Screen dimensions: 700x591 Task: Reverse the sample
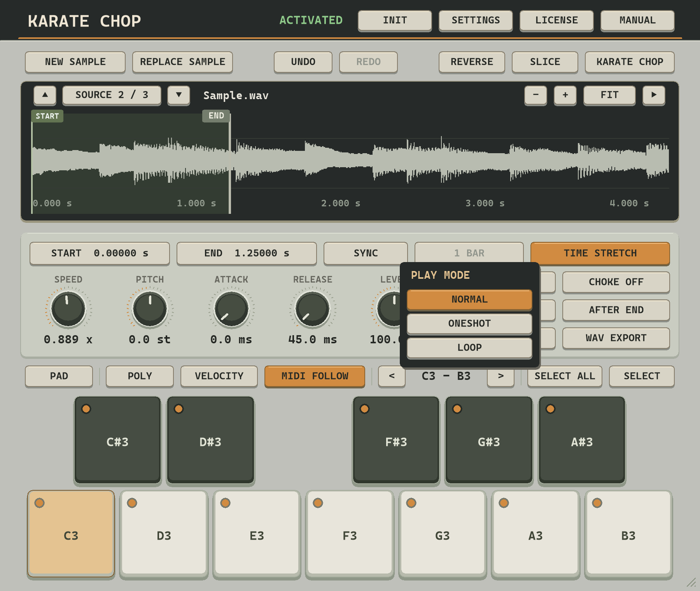pyautogui.click(x=472, y=62)
